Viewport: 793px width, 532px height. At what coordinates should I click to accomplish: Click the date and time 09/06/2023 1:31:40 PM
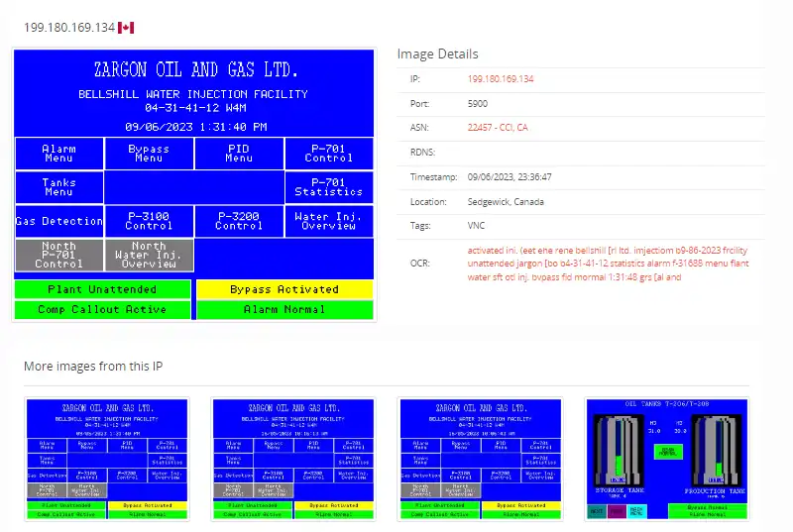pyautogui.click(x=195, y=127)
